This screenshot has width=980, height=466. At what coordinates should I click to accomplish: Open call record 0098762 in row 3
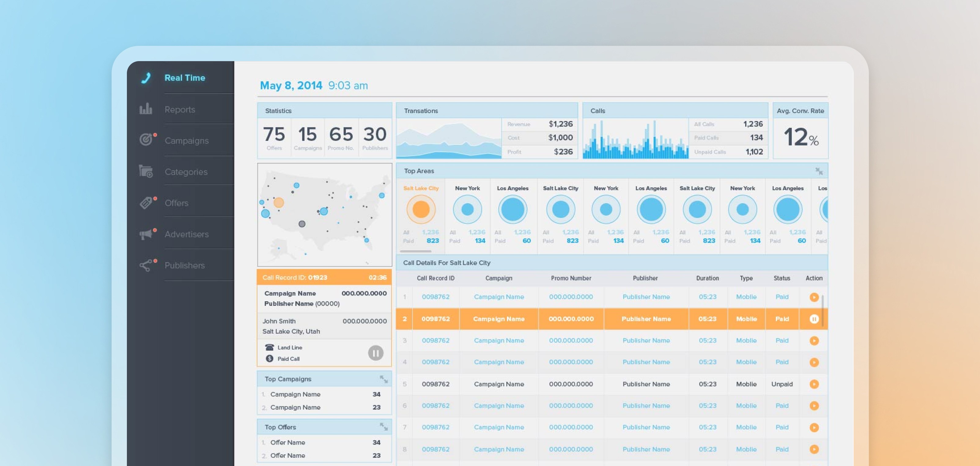tap(435, 341)
